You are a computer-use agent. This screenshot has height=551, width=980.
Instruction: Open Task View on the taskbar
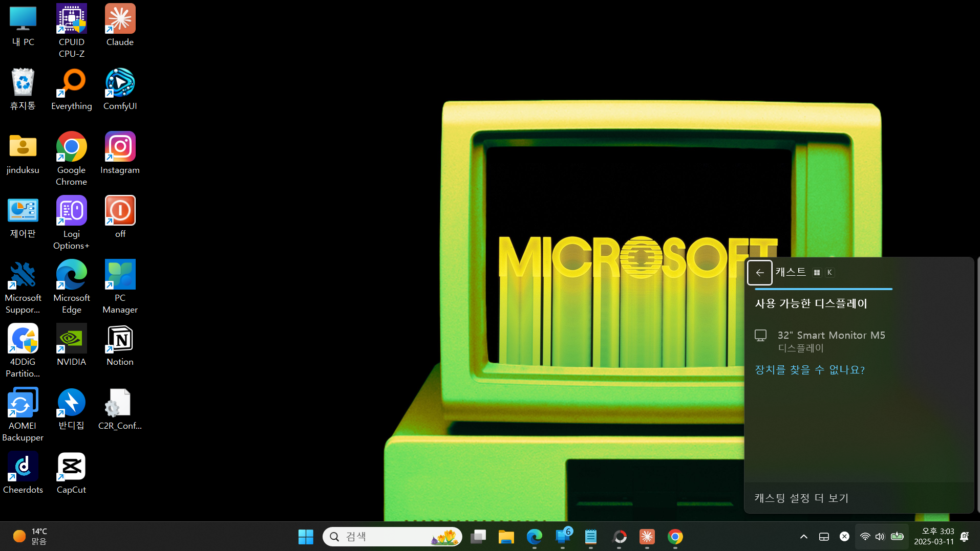478,537
